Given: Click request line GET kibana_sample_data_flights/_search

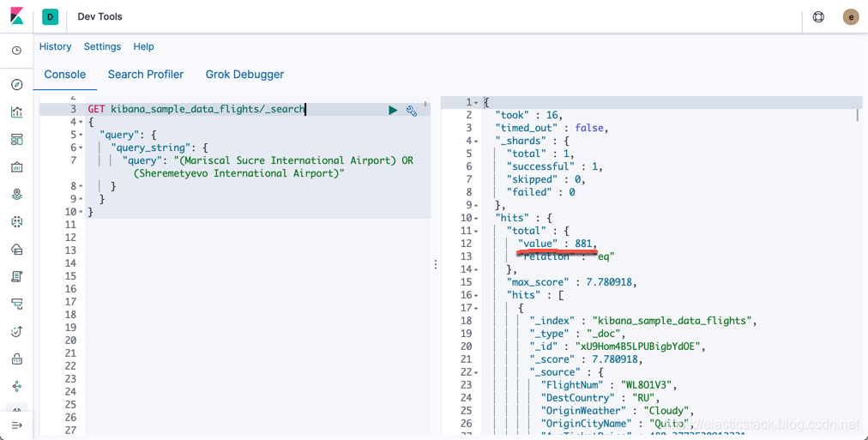Looking at the screenshot, I should tap(196, 109).
